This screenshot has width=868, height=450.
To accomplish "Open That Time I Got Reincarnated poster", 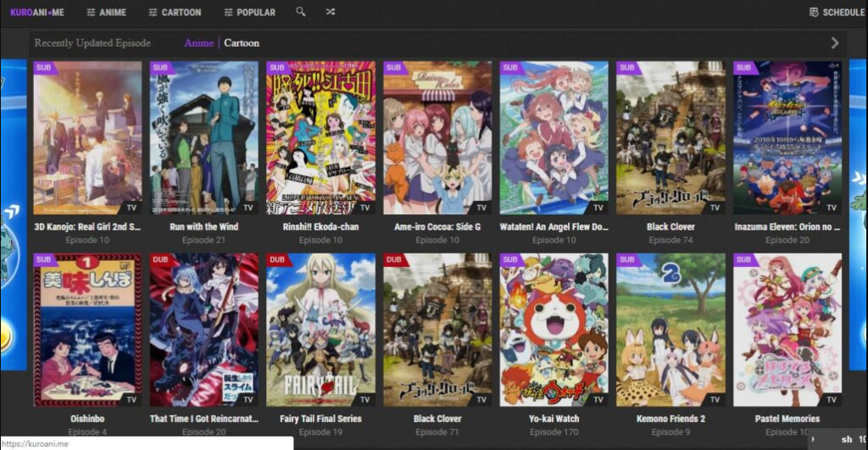I will [x=203, y=330].
